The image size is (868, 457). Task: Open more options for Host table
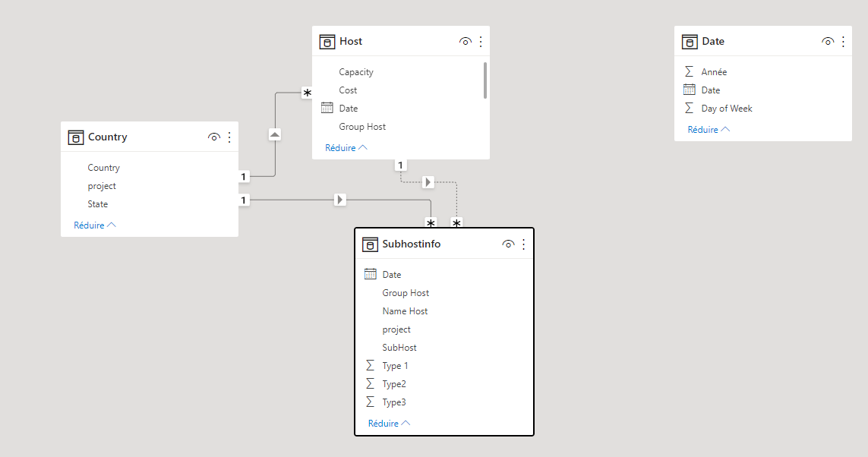click(x=481, y=42)
